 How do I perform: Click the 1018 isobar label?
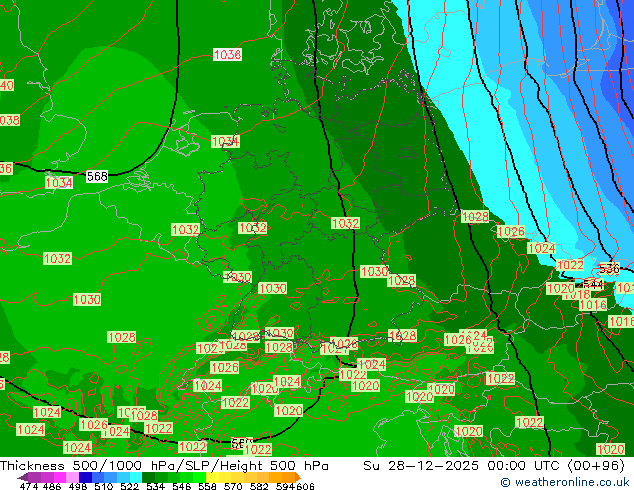point(577,295)
